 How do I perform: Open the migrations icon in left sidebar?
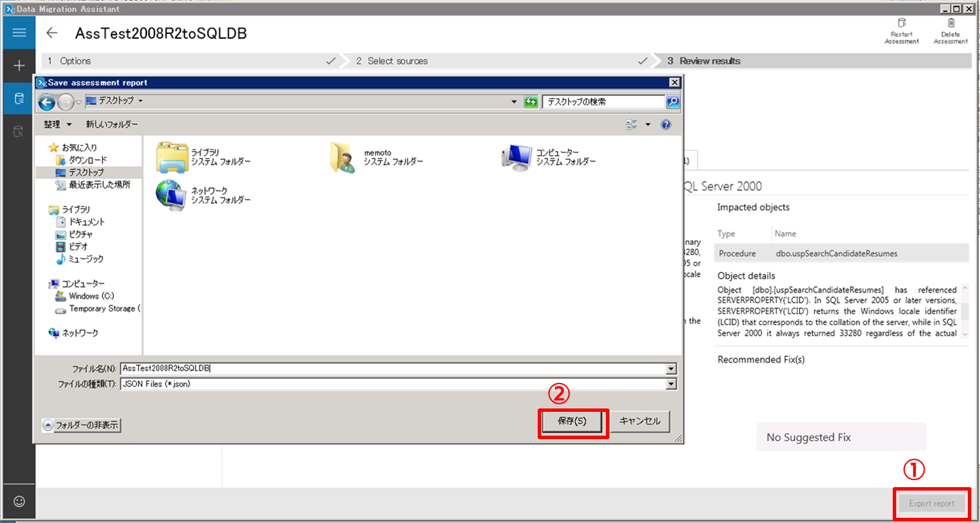pyautogui.click(x=19, y=131)
